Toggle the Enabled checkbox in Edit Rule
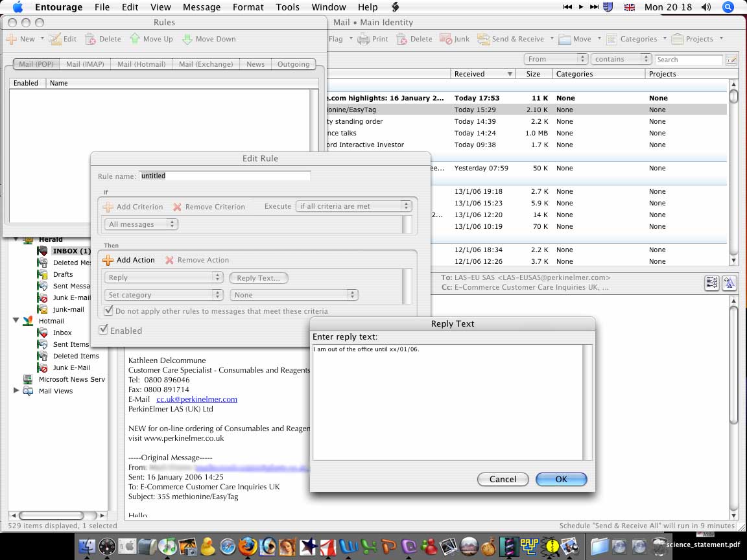 [103, 329]
